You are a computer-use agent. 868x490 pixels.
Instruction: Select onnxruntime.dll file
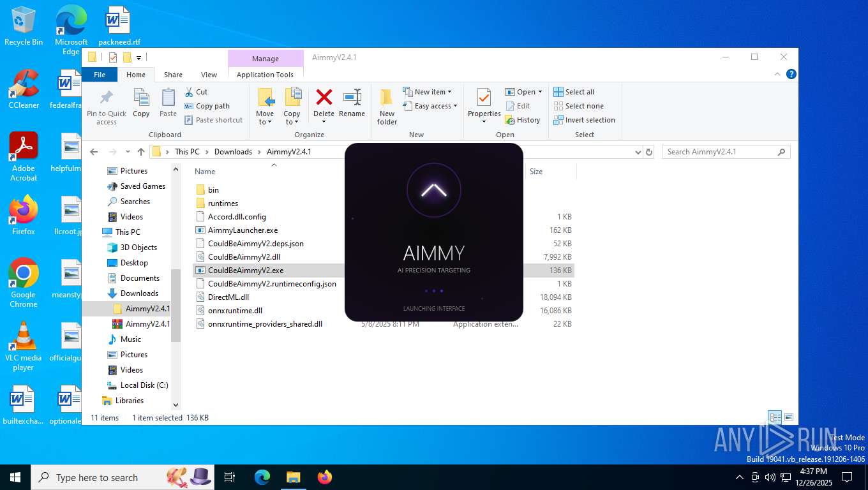[x=235, y=311]
